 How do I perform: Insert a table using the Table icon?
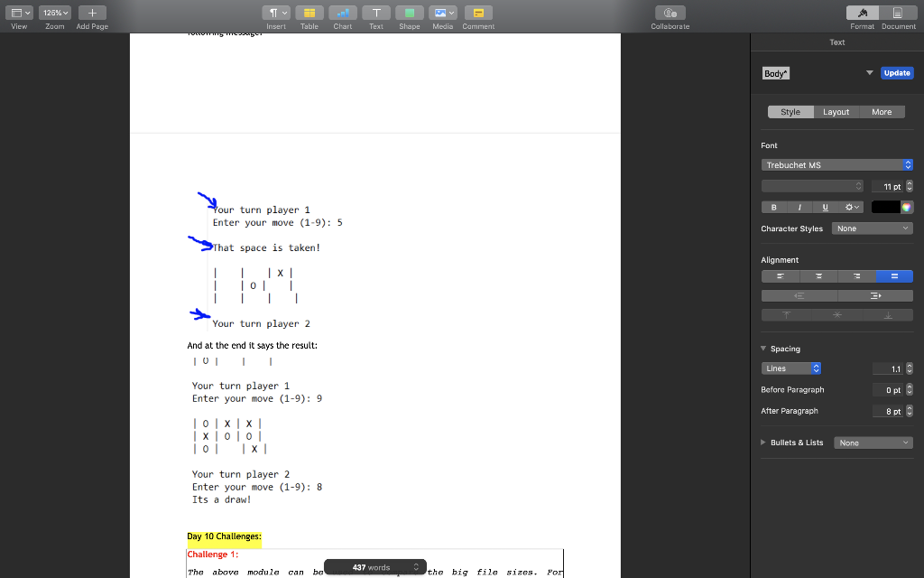click(310, 13)
